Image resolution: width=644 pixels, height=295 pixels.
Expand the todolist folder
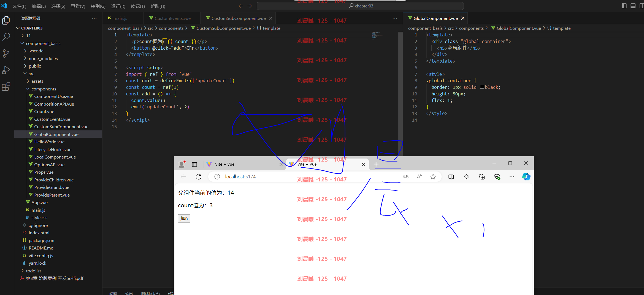23,271
